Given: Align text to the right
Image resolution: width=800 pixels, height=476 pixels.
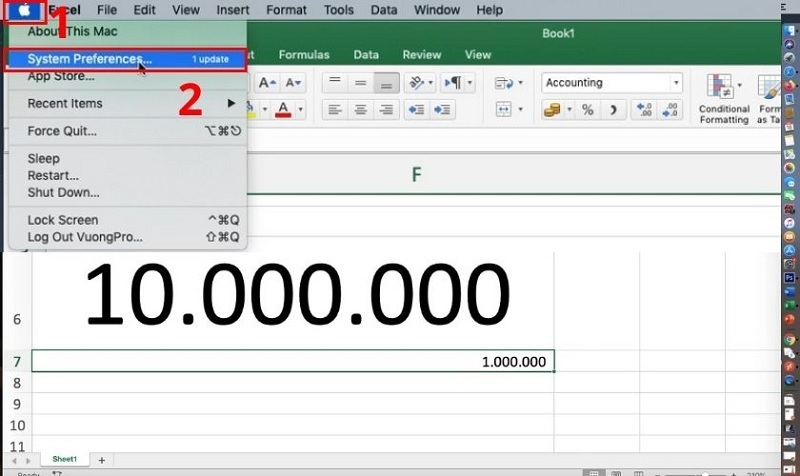Looking at the screenshot, I should point(385,110).
